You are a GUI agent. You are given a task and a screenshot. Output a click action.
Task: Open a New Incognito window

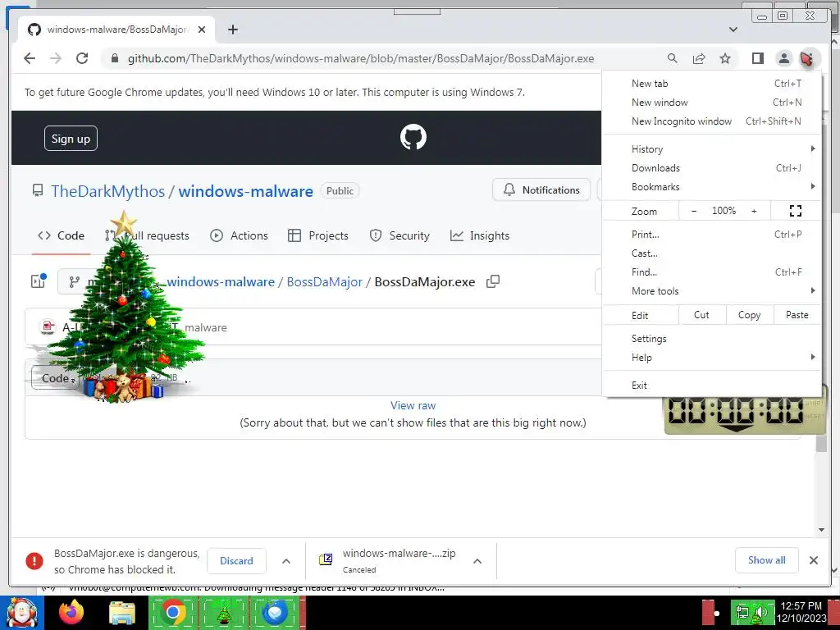coord(711,121)
